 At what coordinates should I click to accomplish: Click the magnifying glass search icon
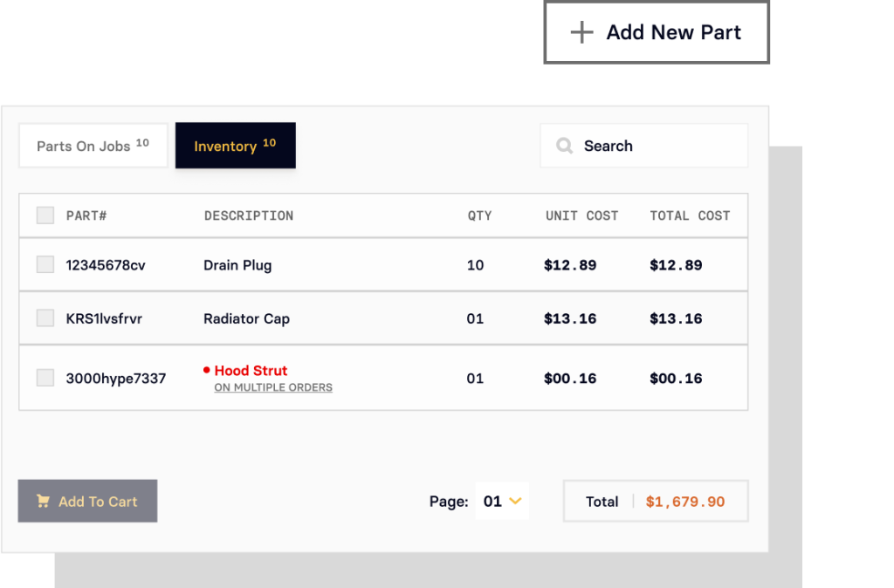(x=564, y=146)
